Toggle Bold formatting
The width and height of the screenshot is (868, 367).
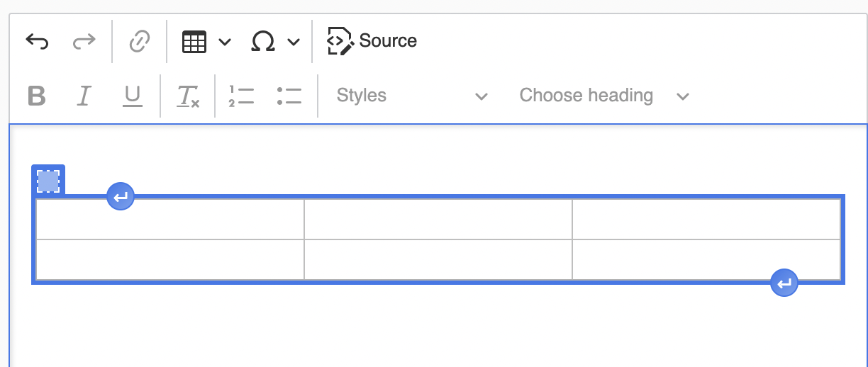pos(36,96)
